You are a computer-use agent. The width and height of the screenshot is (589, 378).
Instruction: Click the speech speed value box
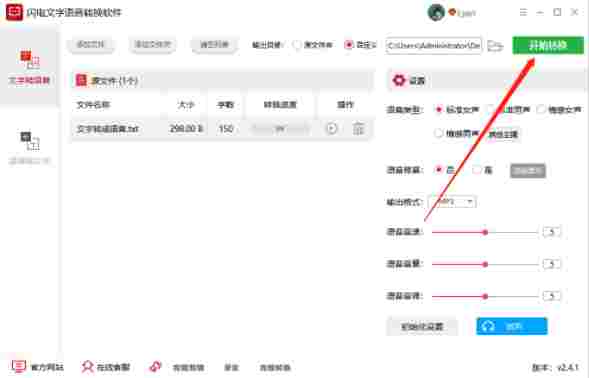click(x=551, y=232)
